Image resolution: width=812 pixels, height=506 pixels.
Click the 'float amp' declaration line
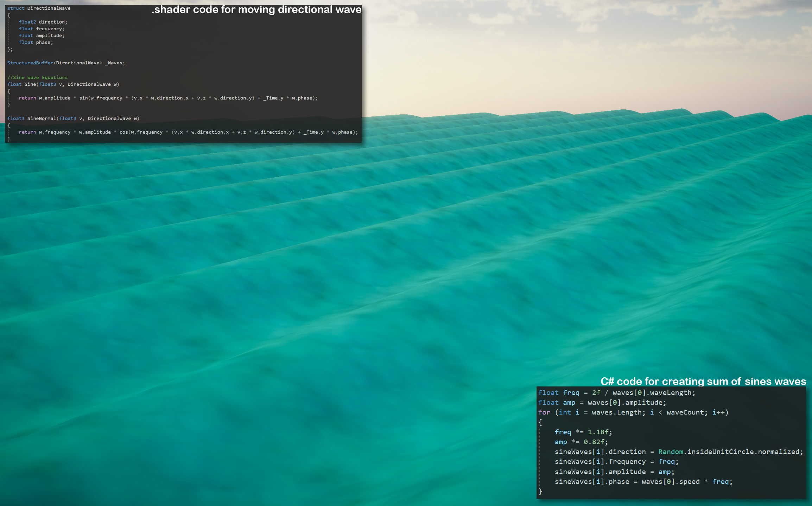click(x=602, y=403)
